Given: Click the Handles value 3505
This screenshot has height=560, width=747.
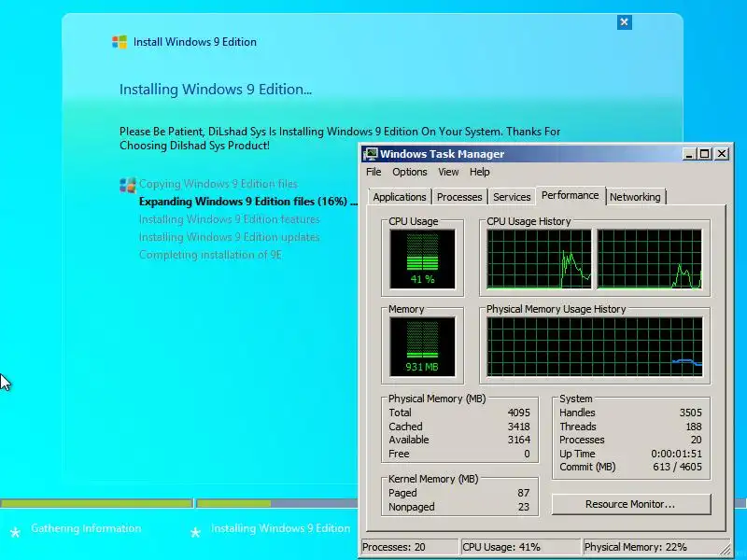Looking at the screenshot, I should (x=690, y=413).
